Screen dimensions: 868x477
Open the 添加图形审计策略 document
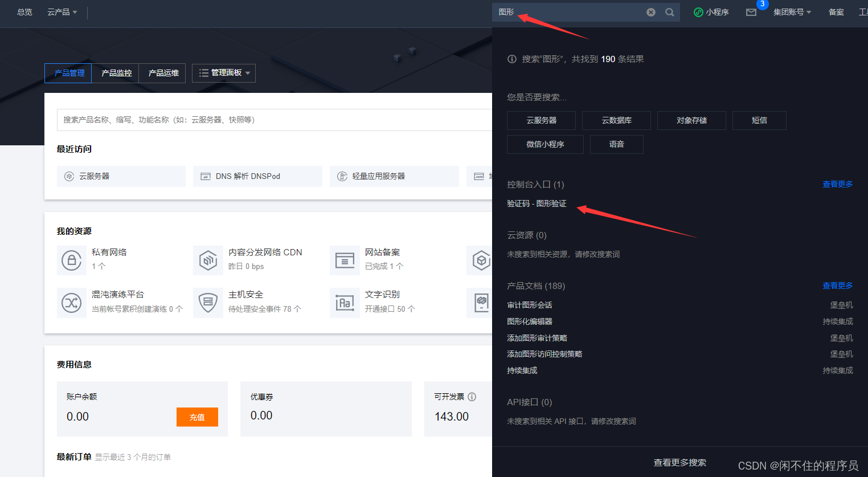click(537, 338)
